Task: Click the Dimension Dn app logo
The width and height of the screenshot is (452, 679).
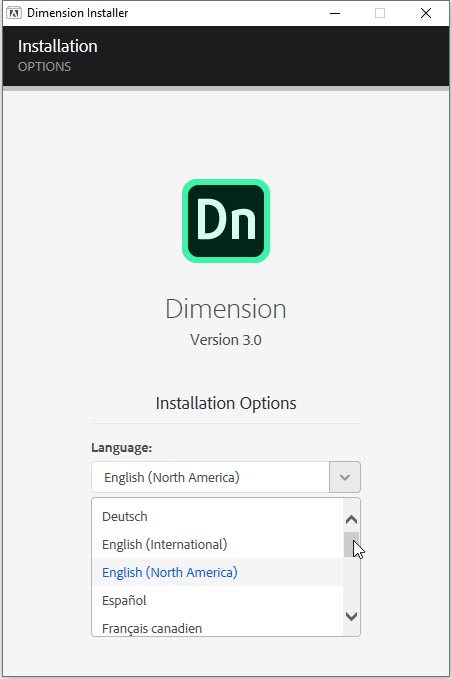Action: (226, 221)
